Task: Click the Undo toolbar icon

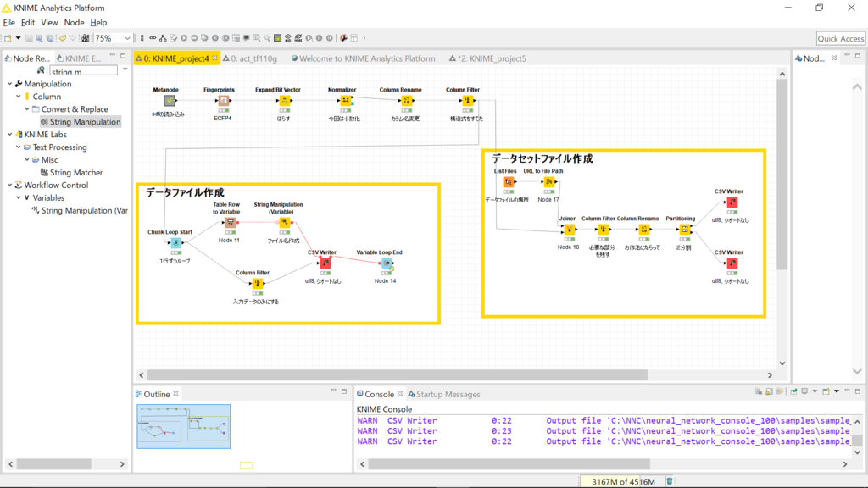Action: pos(62,38)
